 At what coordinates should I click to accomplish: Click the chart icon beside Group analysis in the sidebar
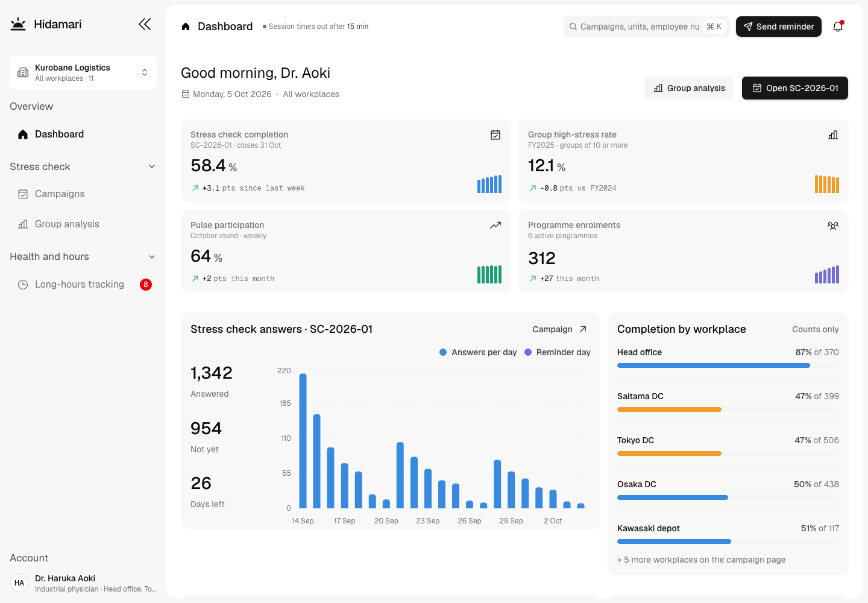click(23, 224)
